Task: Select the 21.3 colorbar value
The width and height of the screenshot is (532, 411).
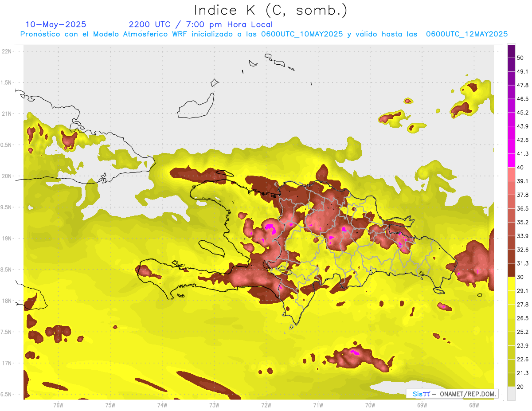Action: (523, 373)
